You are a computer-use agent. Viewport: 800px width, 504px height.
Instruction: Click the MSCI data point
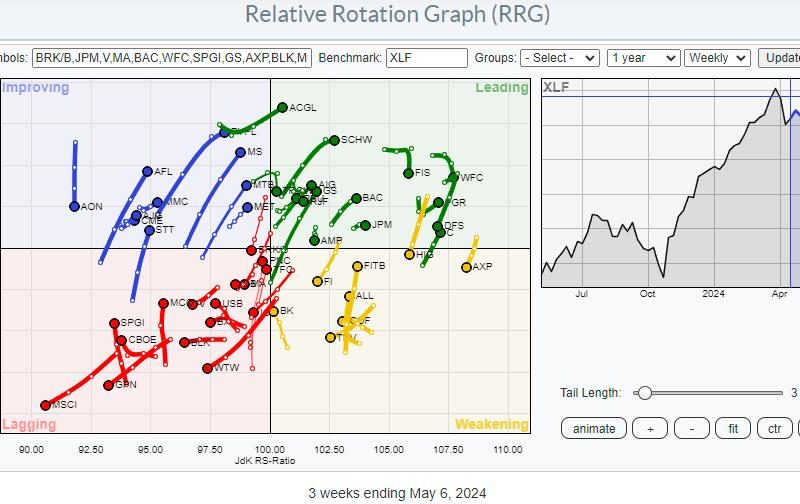tap(45, 405)
